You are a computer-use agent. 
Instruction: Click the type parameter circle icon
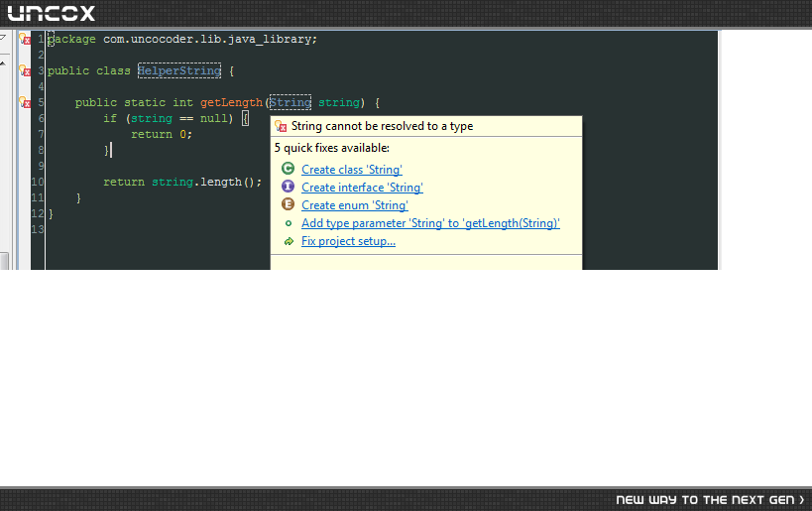click(x=289, y=223)
